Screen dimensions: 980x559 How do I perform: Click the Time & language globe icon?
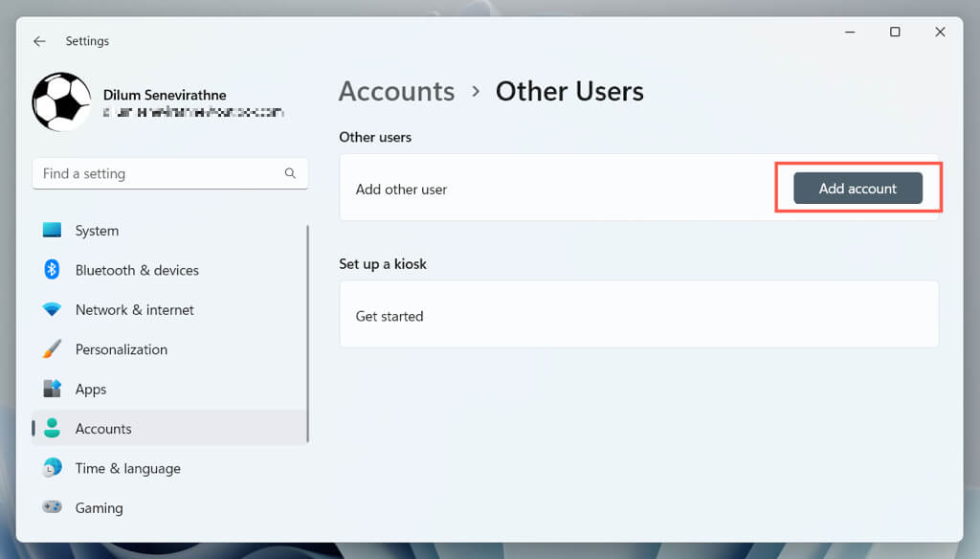tap(52, 468)
